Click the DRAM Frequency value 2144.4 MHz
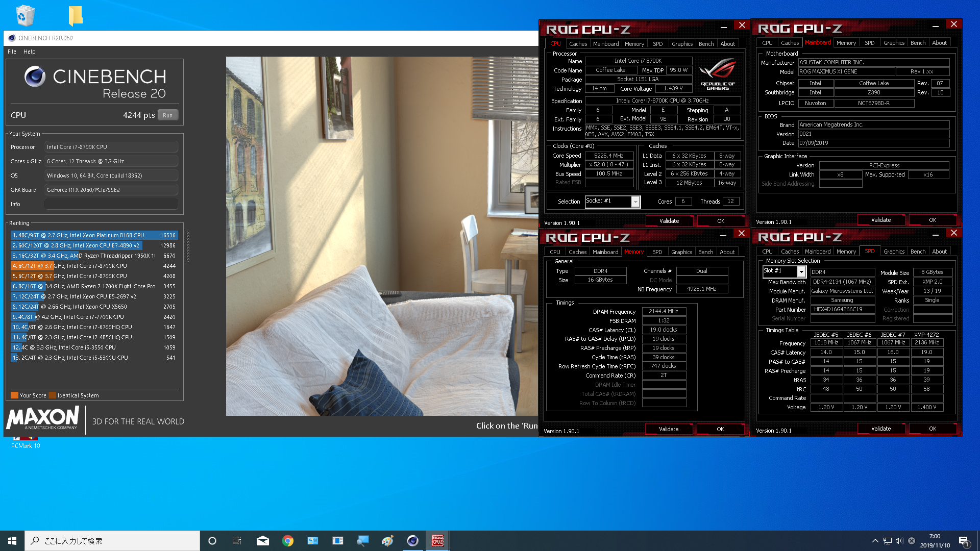The height and width of the screenshot is (551, 980). click(664, 311)
